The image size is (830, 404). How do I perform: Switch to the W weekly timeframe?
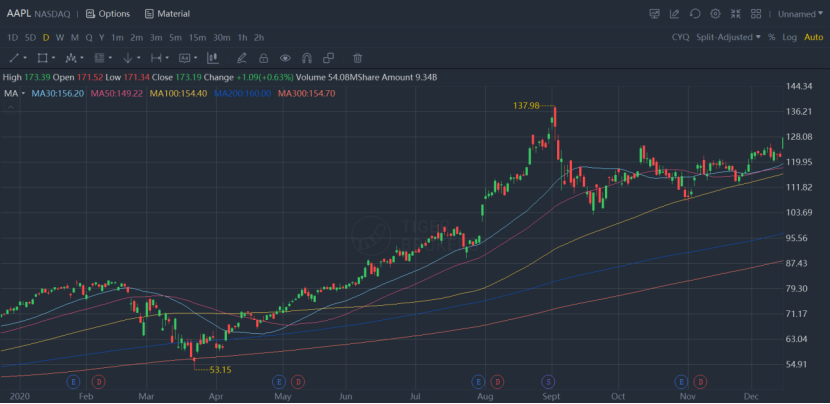60,37
